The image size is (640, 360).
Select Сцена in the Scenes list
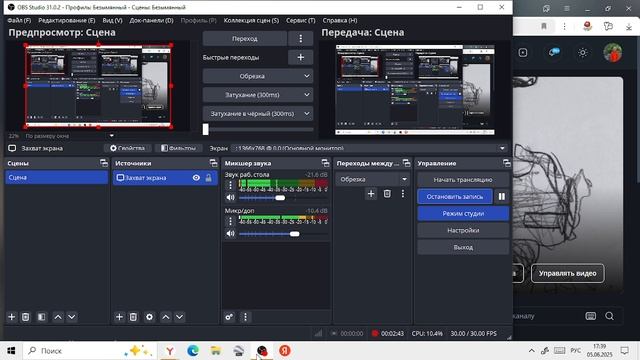click(57, 178)
